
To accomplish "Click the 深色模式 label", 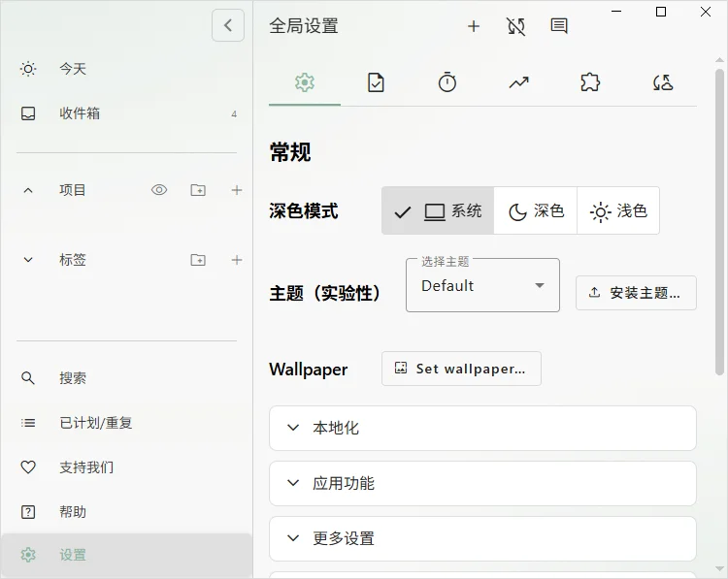I will (304, 211).
